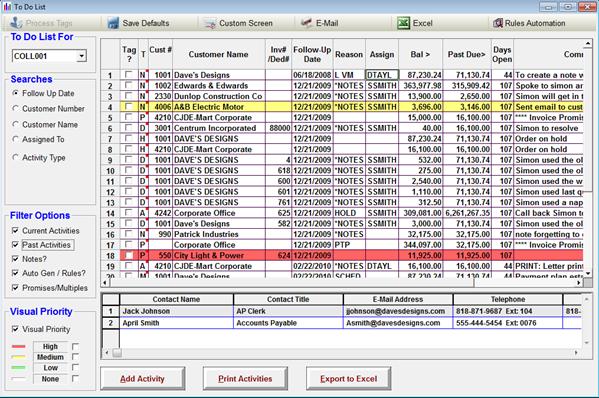
Task: Click the April Smith email address cell
Action: click(398, 323)
